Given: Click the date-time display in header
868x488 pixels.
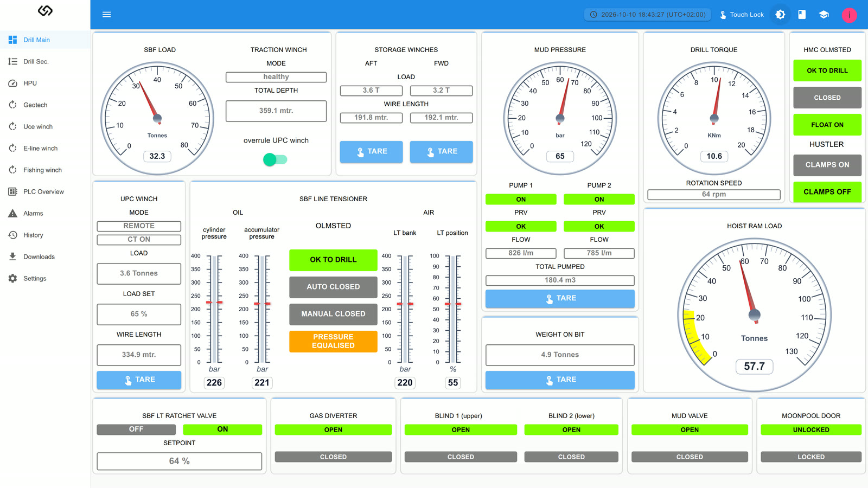Looking at the screenshot, I should 648,15.
